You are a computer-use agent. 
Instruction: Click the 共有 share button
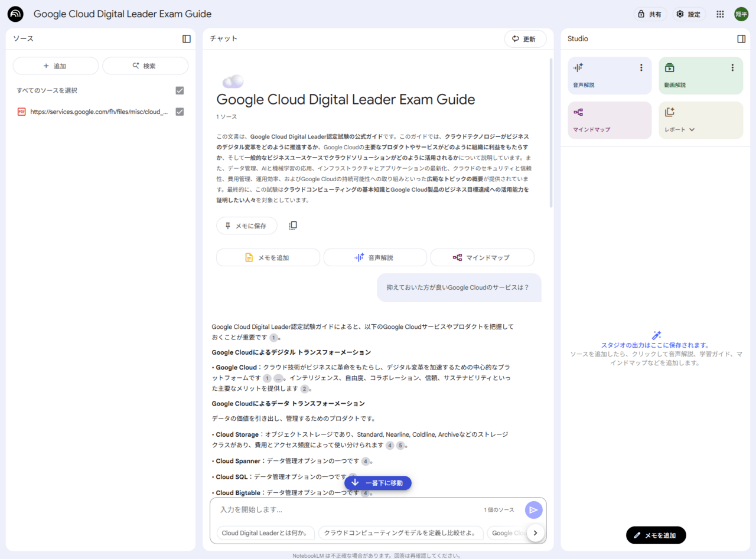(650, 14)
